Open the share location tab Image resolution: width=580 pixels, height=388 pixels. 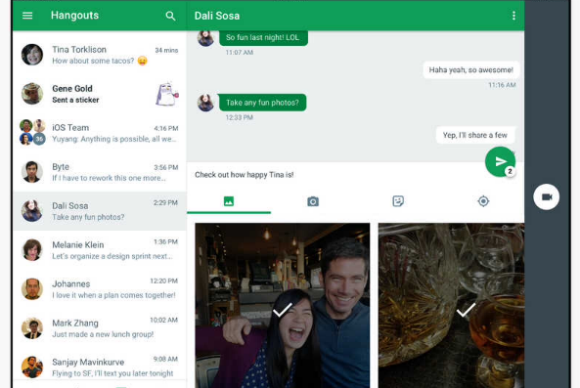[483, 201]
